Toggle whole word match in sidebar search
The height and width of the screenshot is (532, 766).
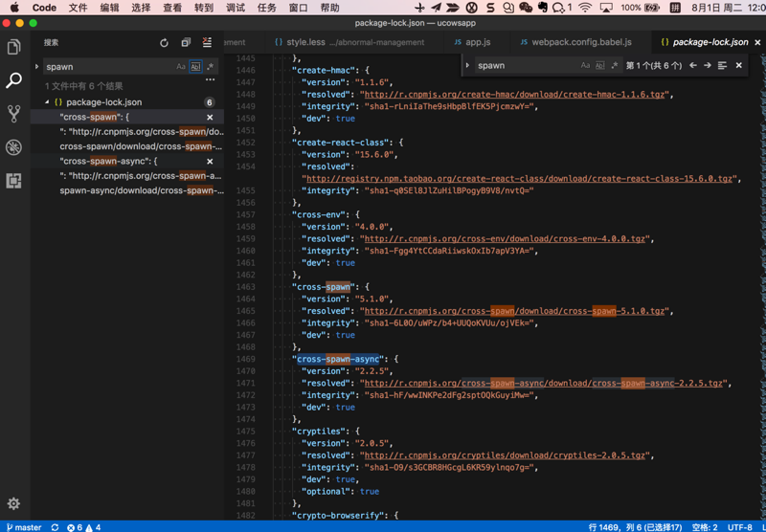pyautogui.click(x=195, y=67)
